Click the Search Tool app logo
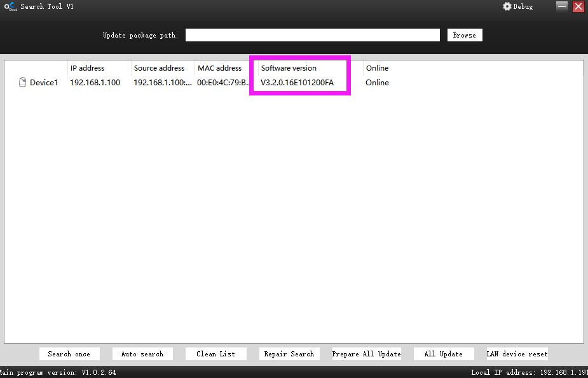This screenshot has width=588, height=378. point(11,6)
